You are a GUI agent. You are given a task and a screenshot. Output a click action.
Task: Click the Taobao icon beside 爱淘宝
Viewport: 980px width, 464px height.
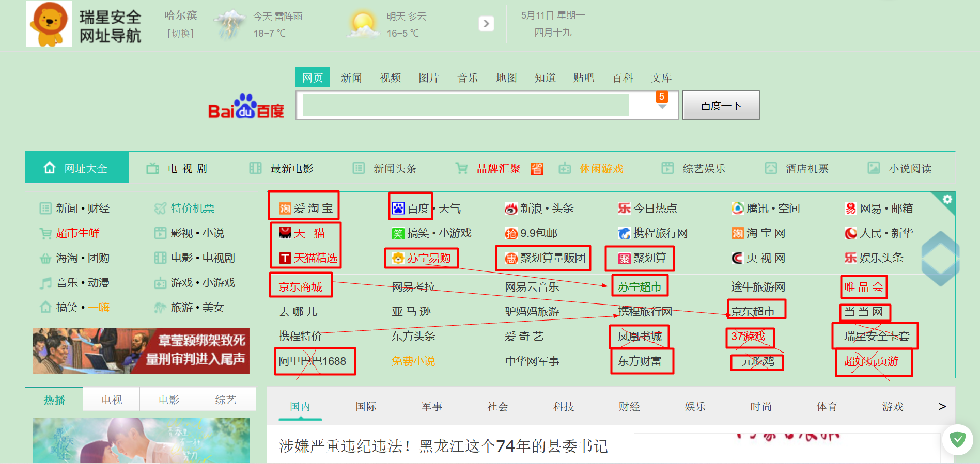point(285,209)
